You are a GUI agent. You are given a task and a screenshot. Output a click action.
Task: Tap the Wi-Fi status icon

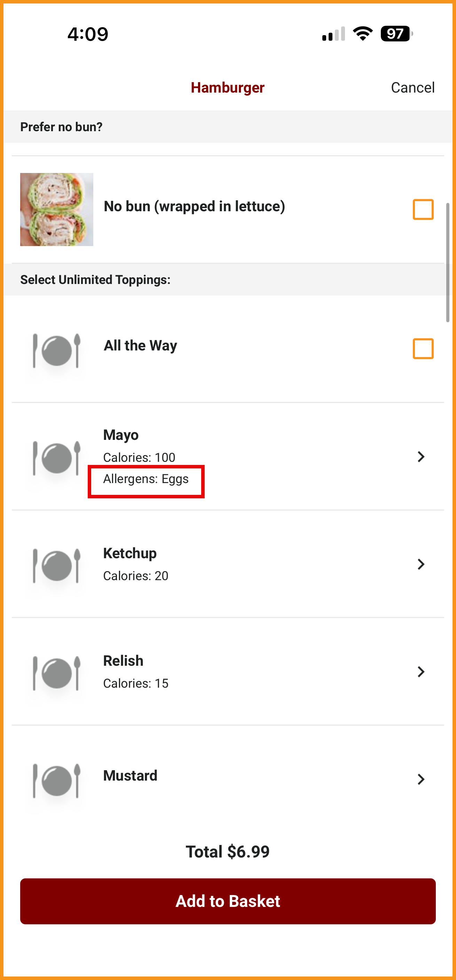click(363, 34)
